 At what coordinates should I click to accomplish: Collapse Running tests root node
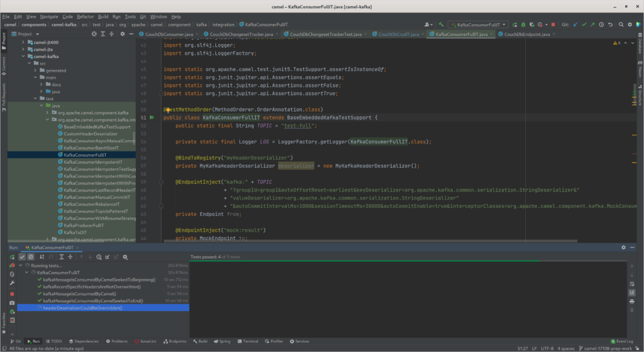coord(21,266)
